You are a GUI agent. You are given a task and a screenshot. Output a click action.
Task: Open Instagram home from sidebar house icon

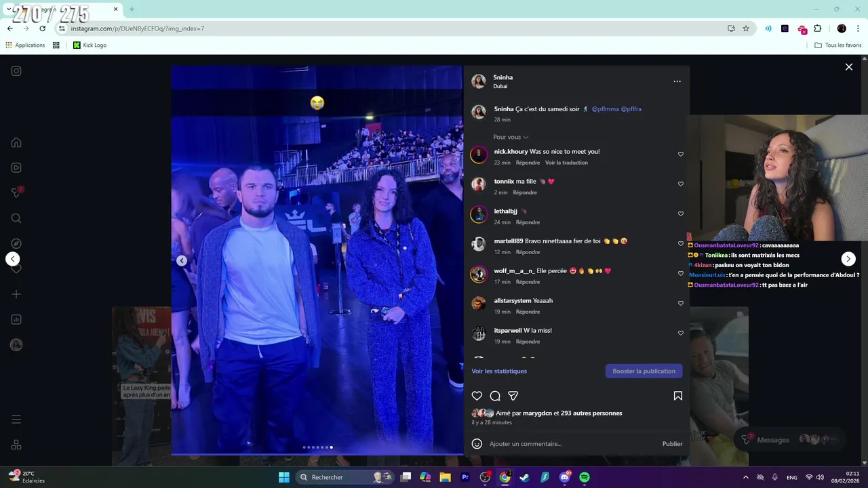pyautogui.click(x=16, y=142)
